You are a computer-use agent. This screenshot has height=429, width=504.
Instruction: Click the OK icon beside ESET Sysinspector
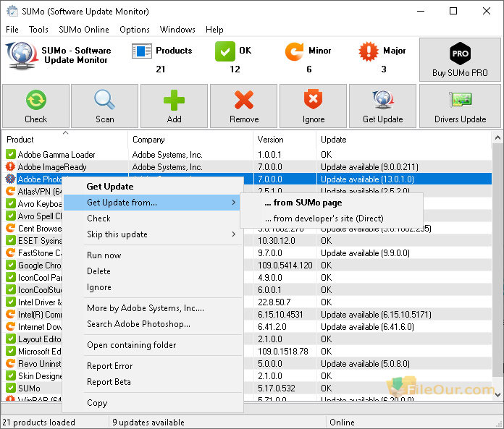tap(11, 240)
